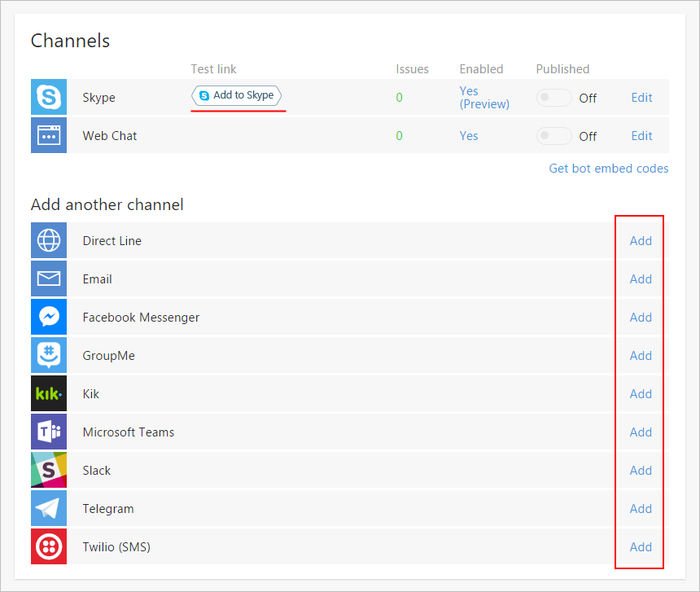700x592 pixels.
Task: Click the Issues column header
Action: (x=412, y=69)
